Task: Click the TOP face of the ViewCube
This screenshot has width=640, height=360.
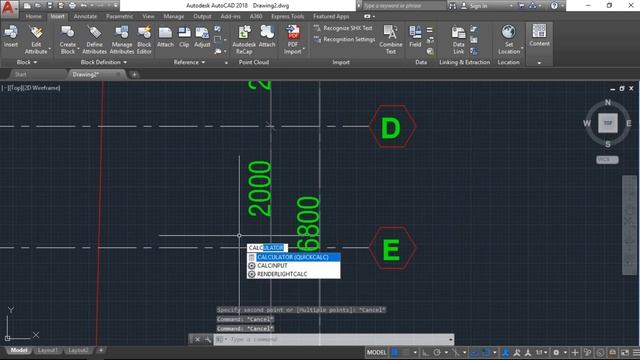Action: [x=608, y=123]
